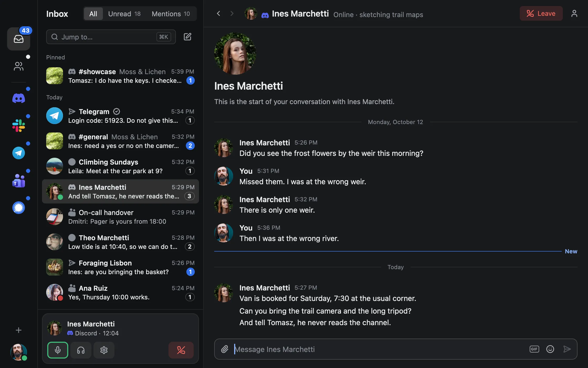Screen dimensions: 588x368
Task: Leave the call with the Leave button
Action: (x=541, y=13)
